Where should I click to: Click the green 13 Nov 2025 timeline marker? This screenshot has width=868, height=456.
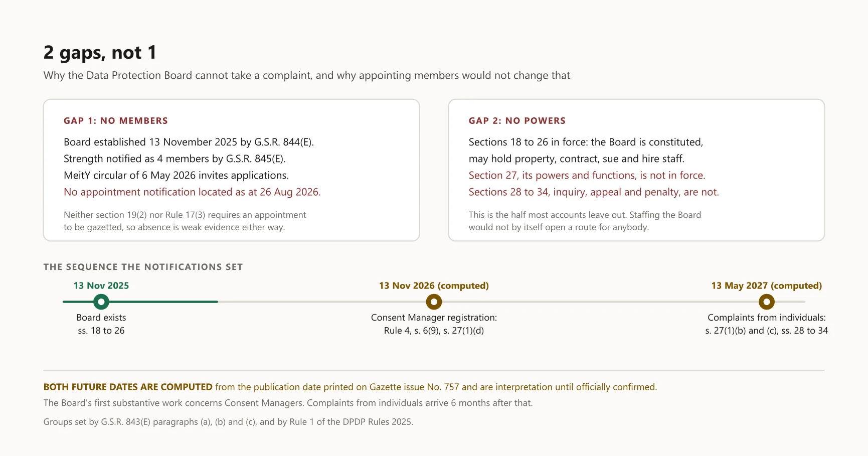101,302
